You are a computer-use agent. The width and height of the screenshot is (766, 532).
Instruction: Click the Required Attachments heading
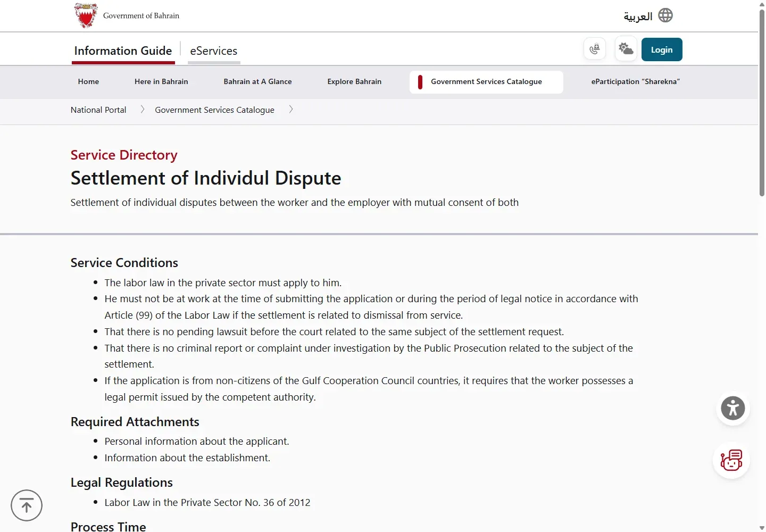click(x=135, y=422)
